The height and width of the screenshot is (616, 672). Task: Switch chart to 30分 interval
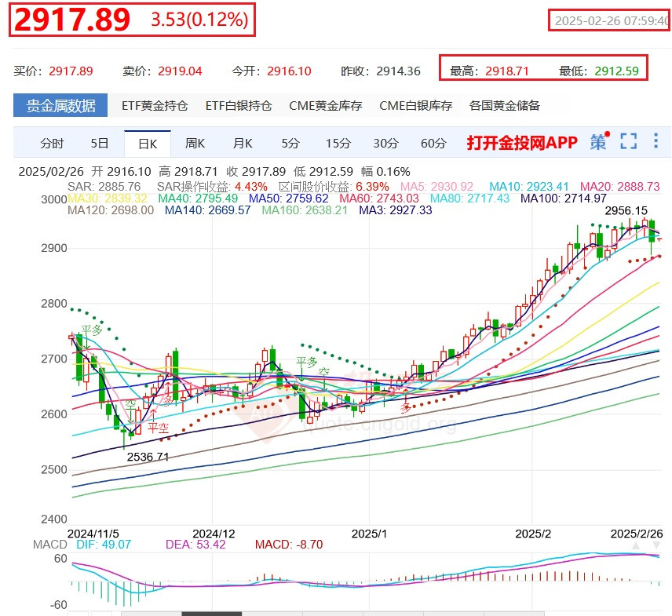click(x=385, y=143)
